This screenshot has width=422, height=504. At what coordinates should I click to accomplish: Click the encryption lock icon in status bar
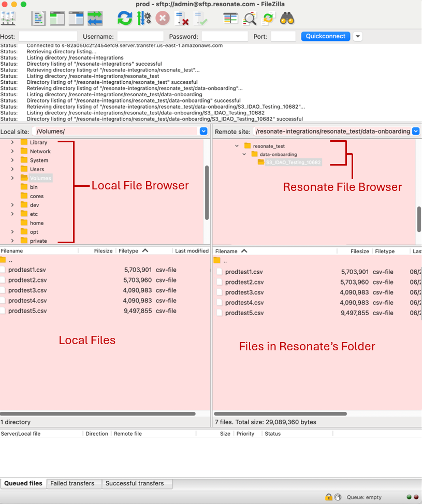point(328,497)
